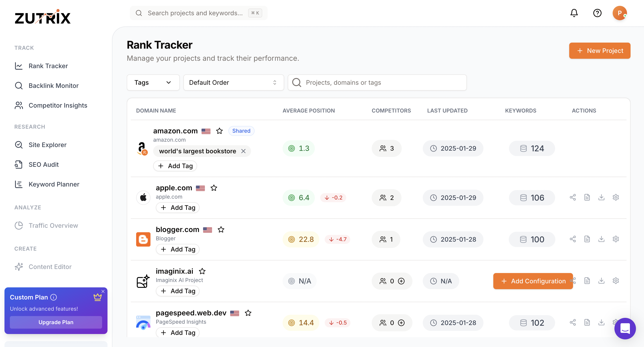Open imaginix.ai project settings gear
The height and width of the screenshot is (347, 644).
tap(616, 281)
